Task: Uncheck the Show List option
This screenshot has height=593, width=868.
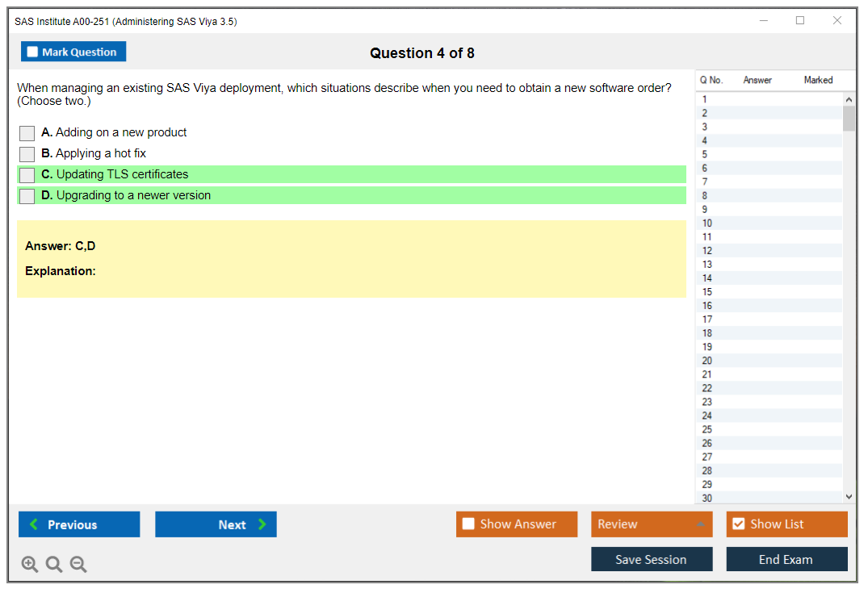Action: tap(738, 524)
